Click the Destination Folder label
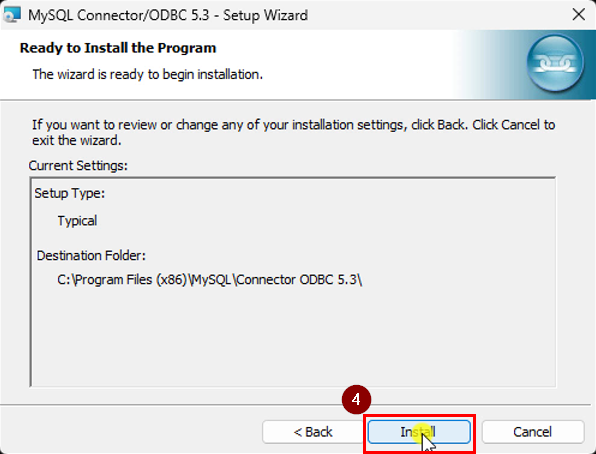The height and width of the screenshot is (454, 596). pyautogui.click(x=91, y=256)
